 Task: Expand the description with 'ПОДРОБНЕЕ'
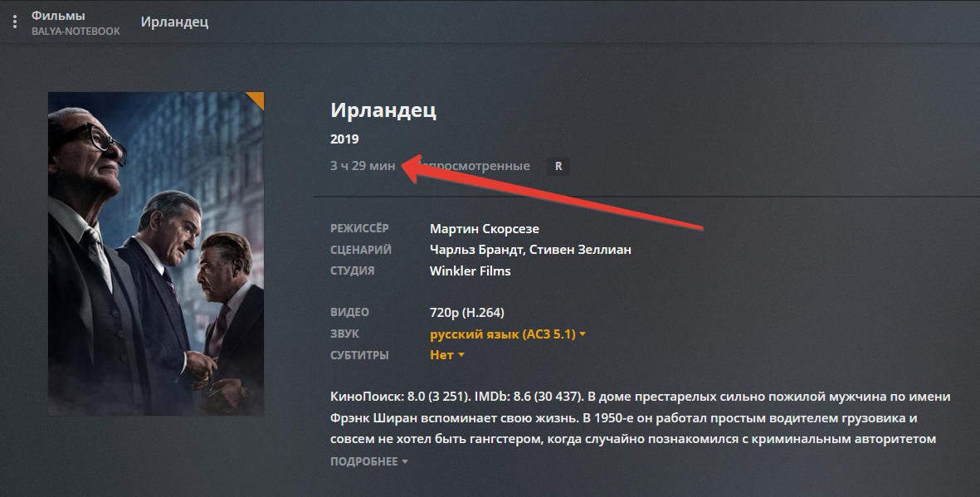(x=368, y=461)
